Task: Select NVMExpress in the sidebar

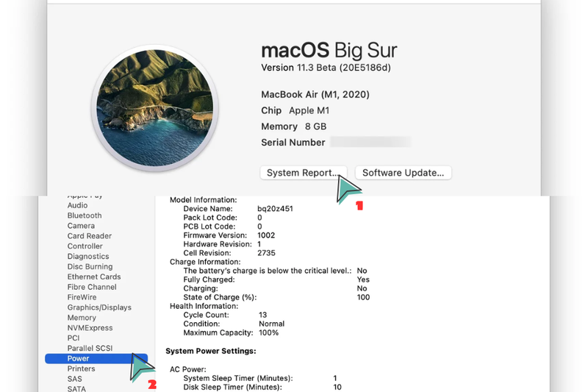Action: [90, 327]
